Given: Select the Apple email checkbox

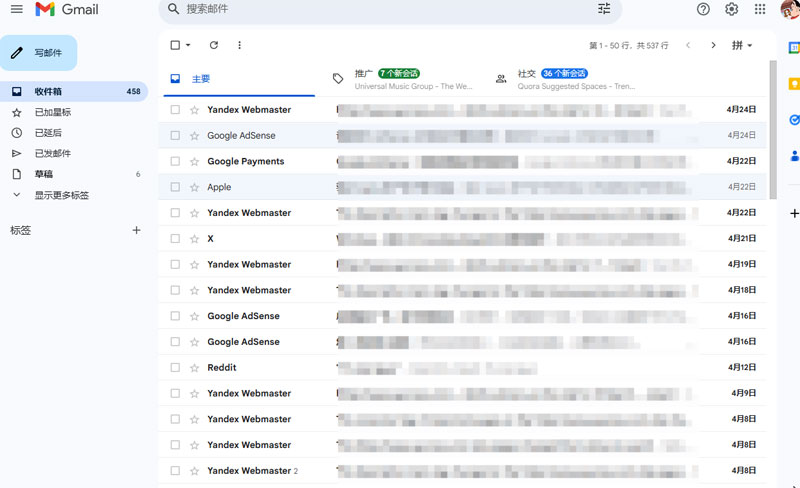Looking at the screenshot, I should click(175, 187).
